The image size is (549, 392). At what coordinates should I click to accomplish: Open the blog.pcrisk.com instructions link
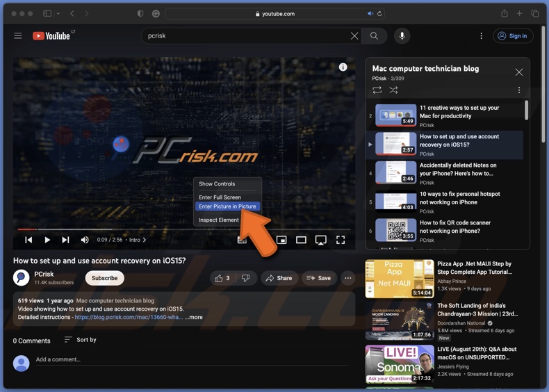pyautogui.click(x=129, y=317)
